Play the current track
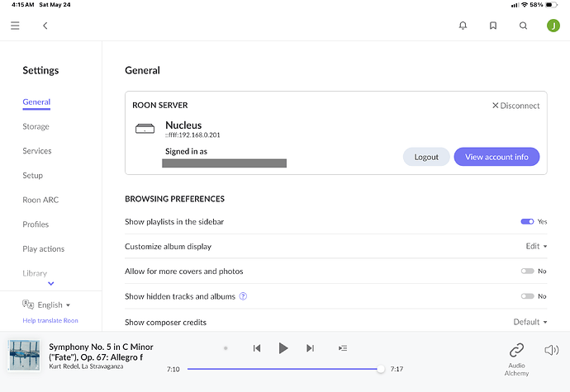This screenshot has height=392, width=570. coord(283,348)
